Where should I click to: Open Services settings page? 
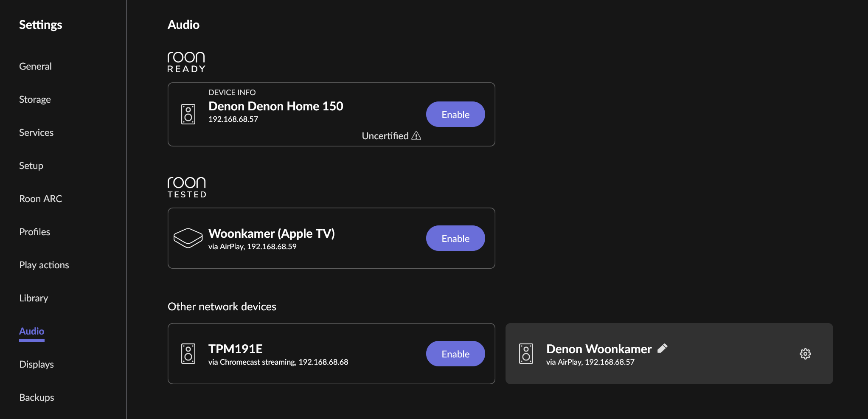36,132
